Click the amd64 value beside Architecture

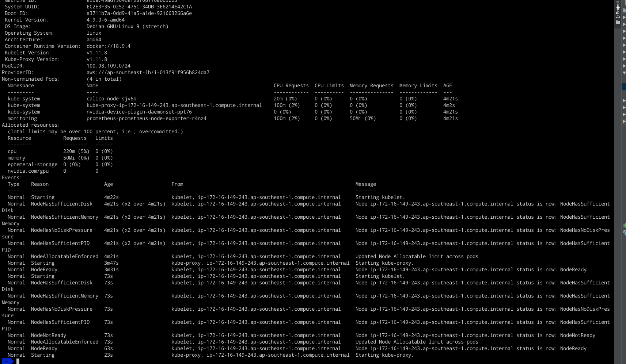tap(94, 39)
